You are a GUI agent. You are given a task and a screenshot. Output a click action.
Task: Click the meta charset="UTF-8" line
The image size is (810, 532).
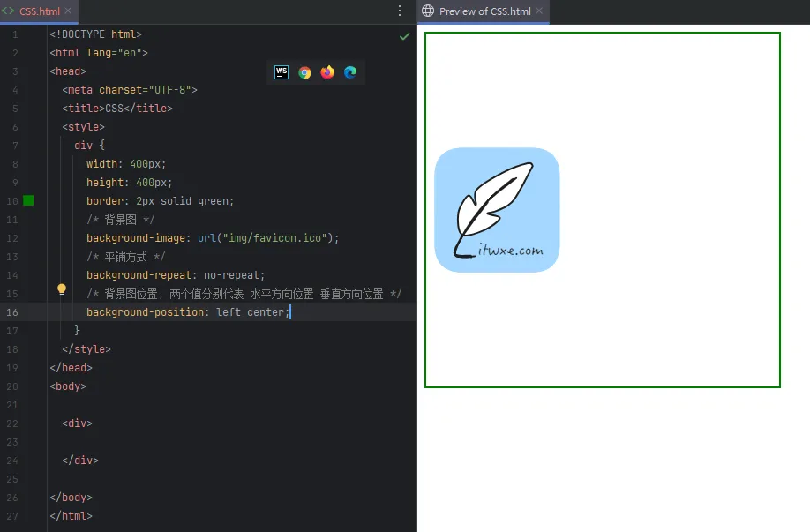coord(130,90)
